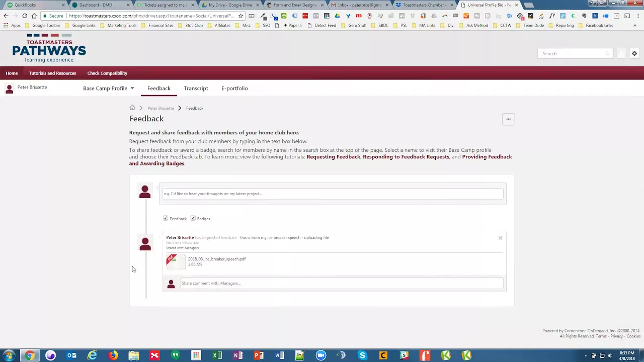This screenshot has width=644, height=362.
Task: Open Responding to Feedback Requests link
Action: 406,157
